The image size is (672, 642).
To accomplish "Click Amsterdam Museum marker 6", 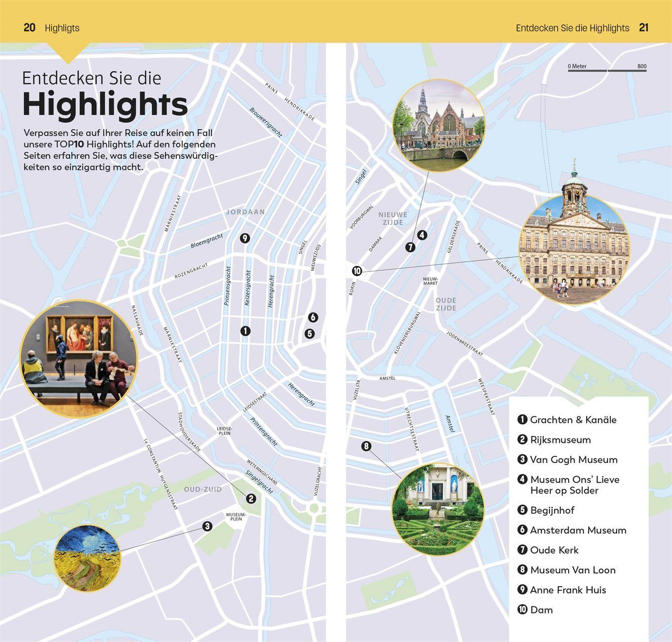I will [x=314, y=316].
